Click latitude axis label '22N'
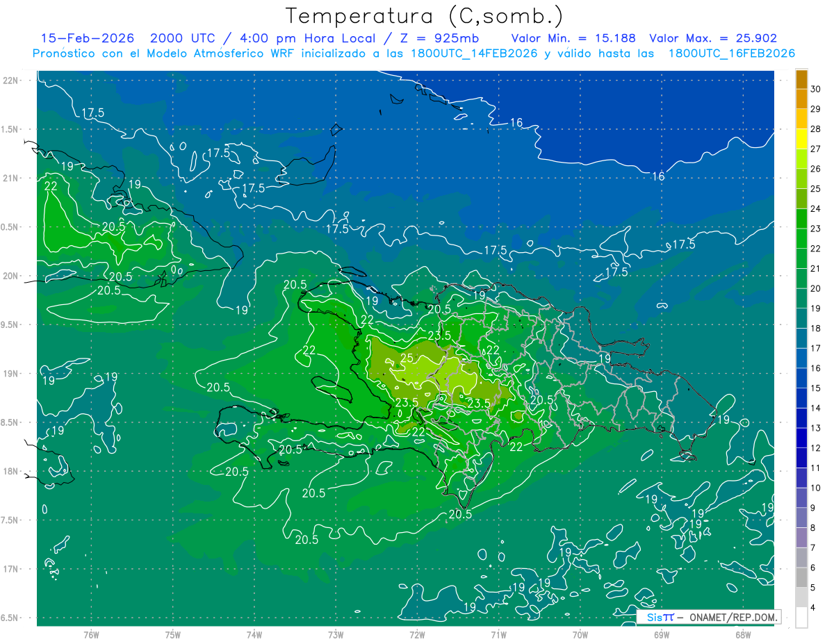The image size is (834, 644). 10,80
